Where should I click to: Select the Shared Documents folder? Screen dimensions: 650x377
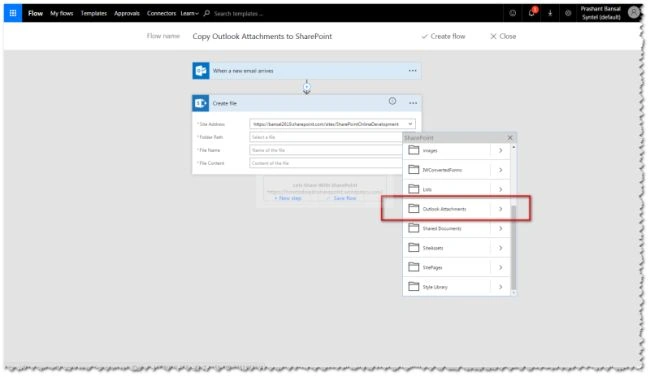click(446, 229)
